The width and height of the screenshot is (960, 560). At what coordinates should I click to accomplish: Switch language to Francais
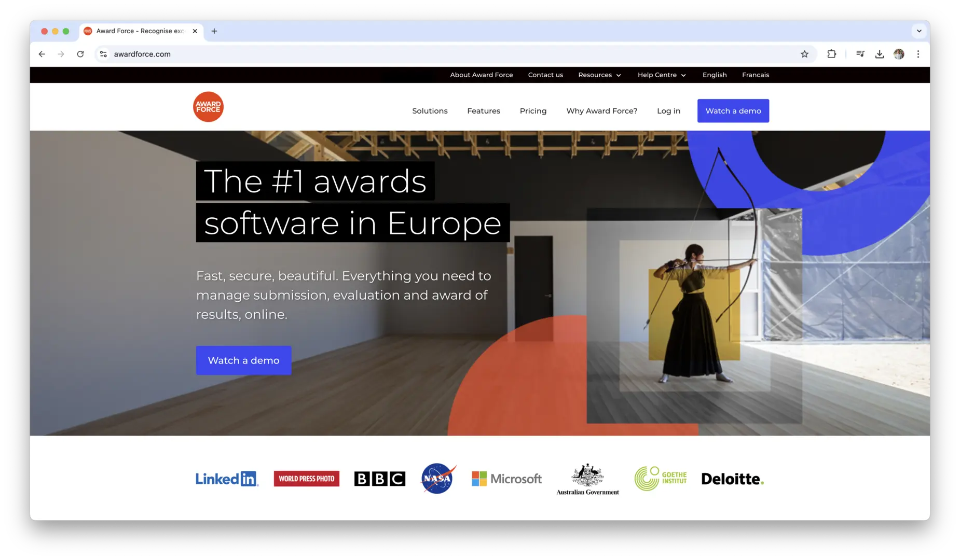(756, 75)
